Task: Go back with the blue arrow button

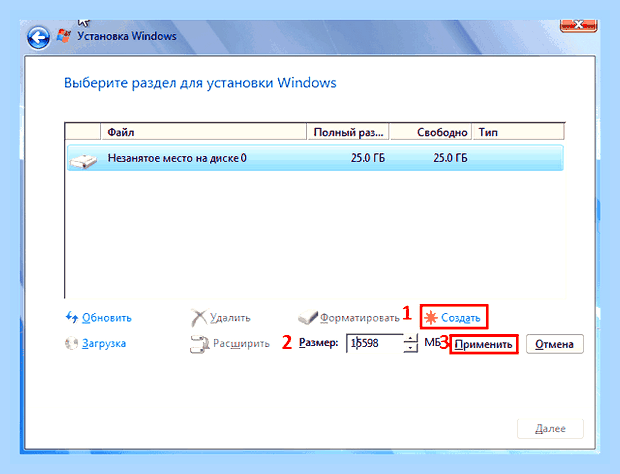Action: pos(38,38)
